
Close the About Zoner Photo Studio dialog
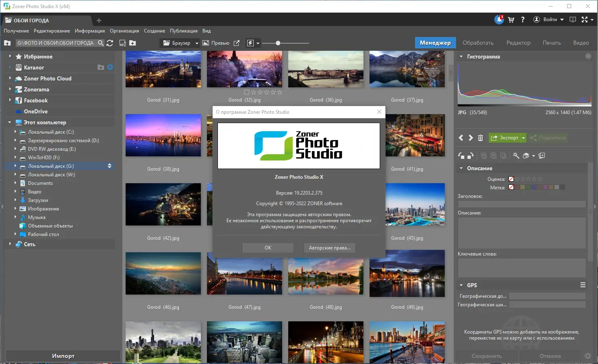click(x=379, y=112)
